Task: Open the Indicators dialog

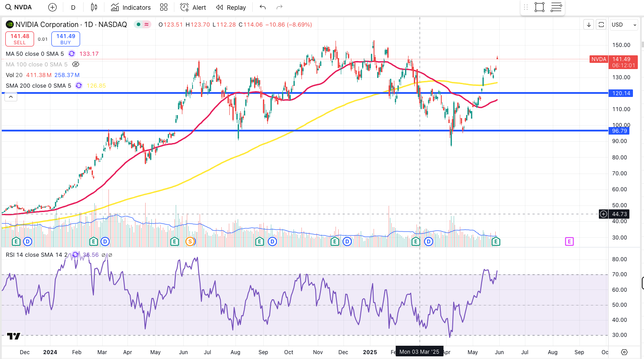Action: 131,7
